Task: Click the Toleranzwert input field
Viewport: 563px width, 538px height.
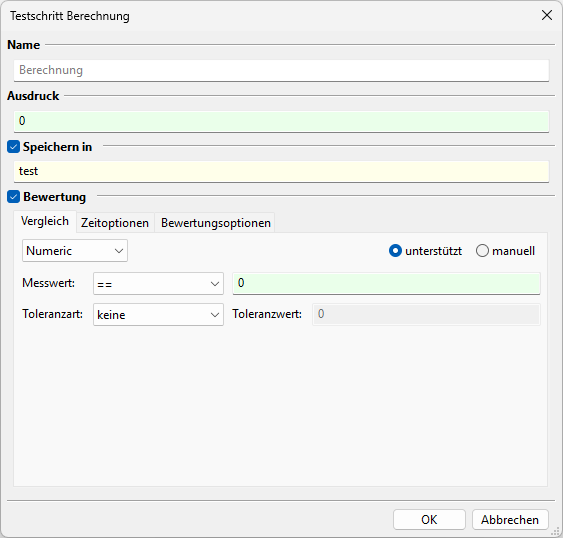Action: (x=426, y=315)
